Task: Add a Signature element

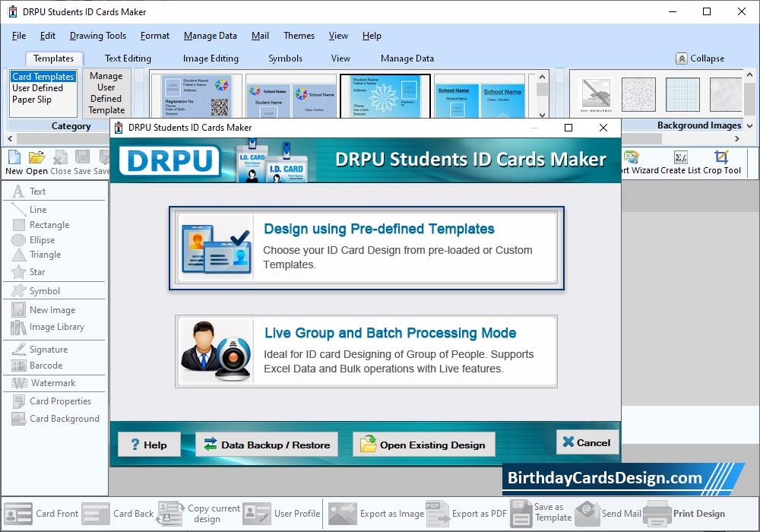Action: coord(40,350)
